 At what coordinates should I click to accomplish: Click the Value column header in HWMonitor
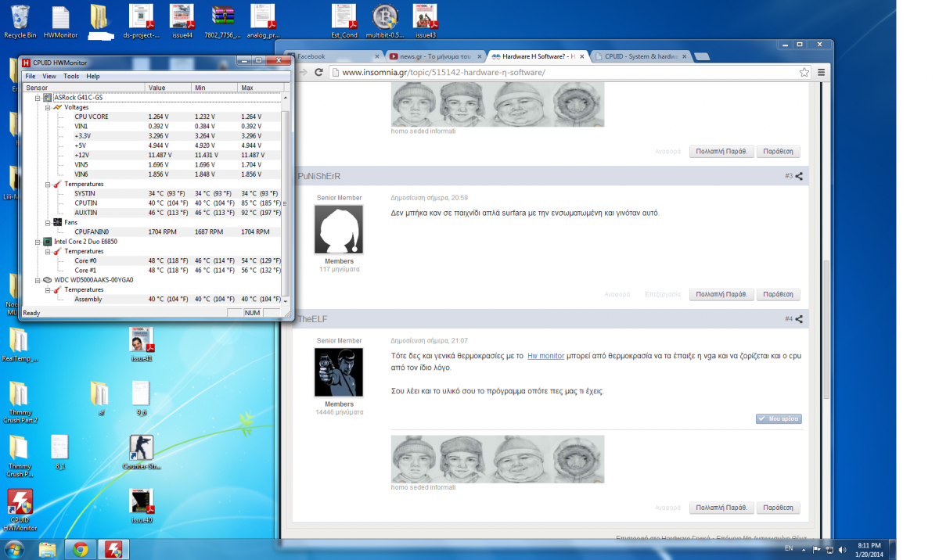point(168,88)
